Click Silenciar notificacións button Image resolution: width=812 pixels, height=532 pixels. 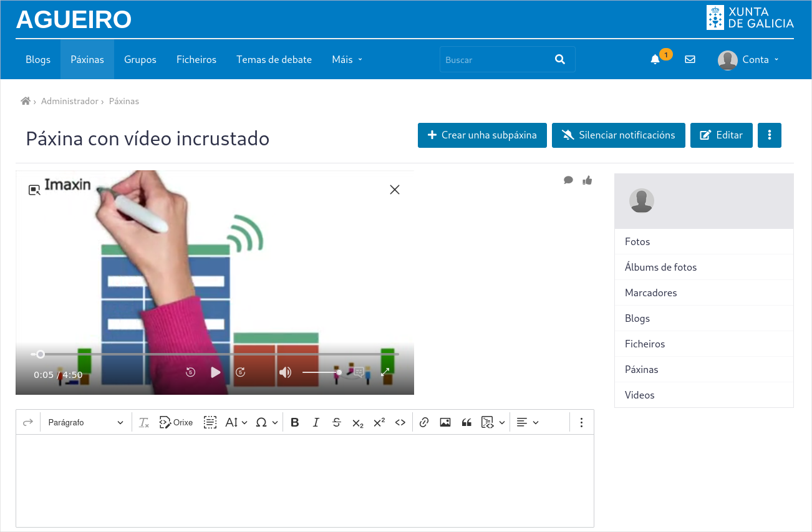pos(619,135)
